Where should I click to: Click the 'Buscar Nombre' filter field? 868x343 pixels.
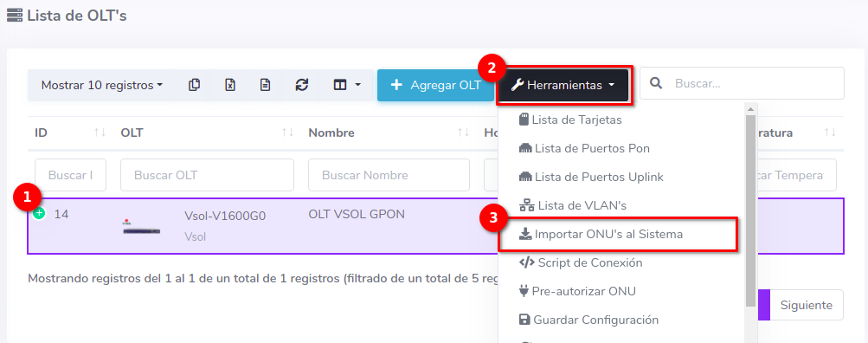pos(389,175)
